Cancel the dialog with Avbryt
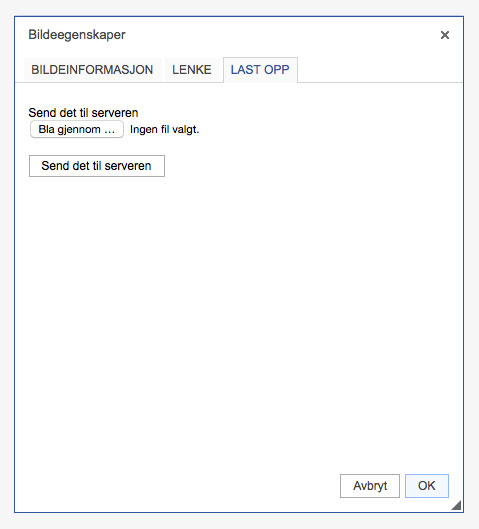Screen dimensions: 479x529 [x=370, y=486]
